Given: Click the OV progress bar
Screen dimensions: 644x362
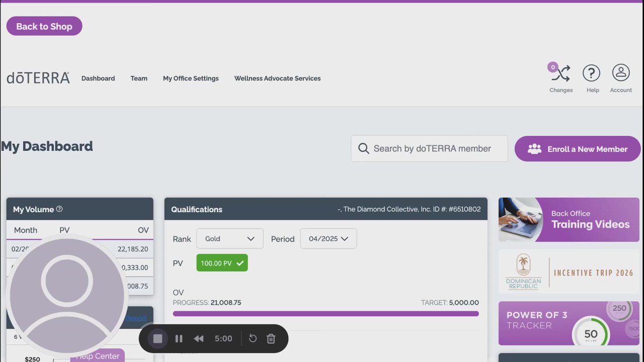Looking at the screenshot, I should (326, 314).
